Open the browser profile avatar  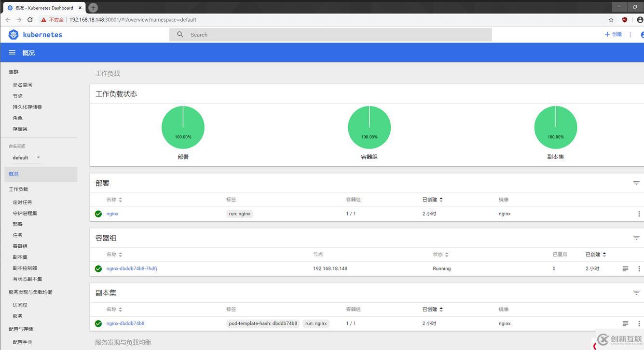click(640, 20)
